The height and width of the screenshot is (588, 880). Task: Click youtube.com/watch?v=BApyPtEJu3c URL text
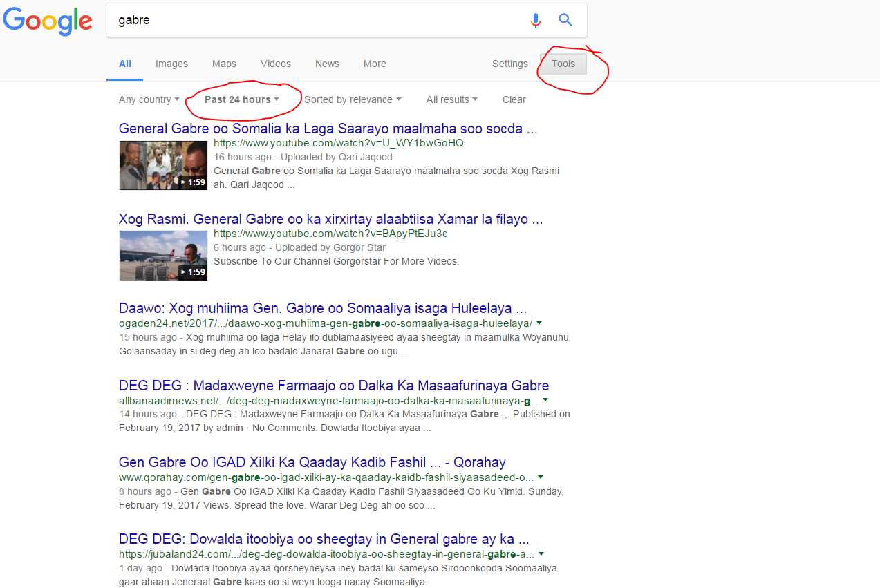click(330, 234)
